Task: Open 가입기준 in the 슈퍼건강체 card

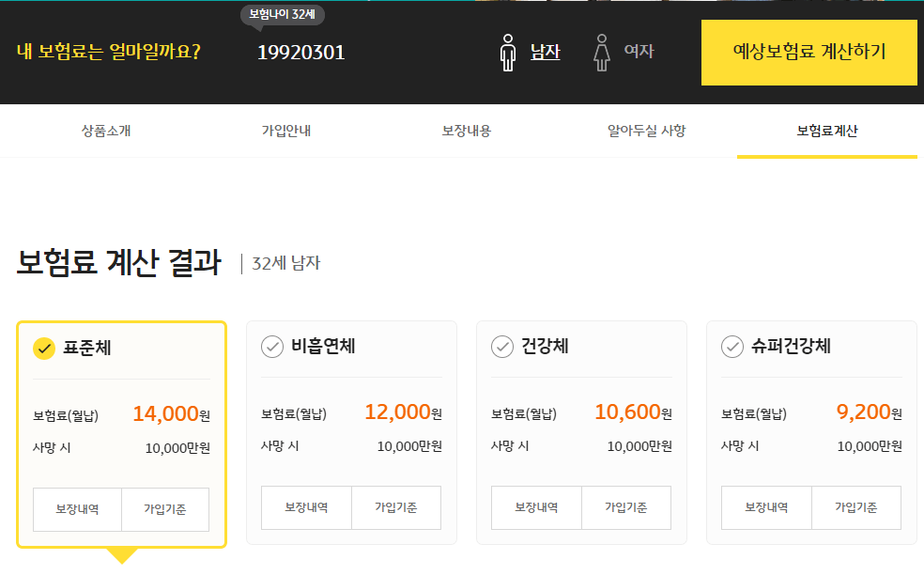Action: [856, 507]
